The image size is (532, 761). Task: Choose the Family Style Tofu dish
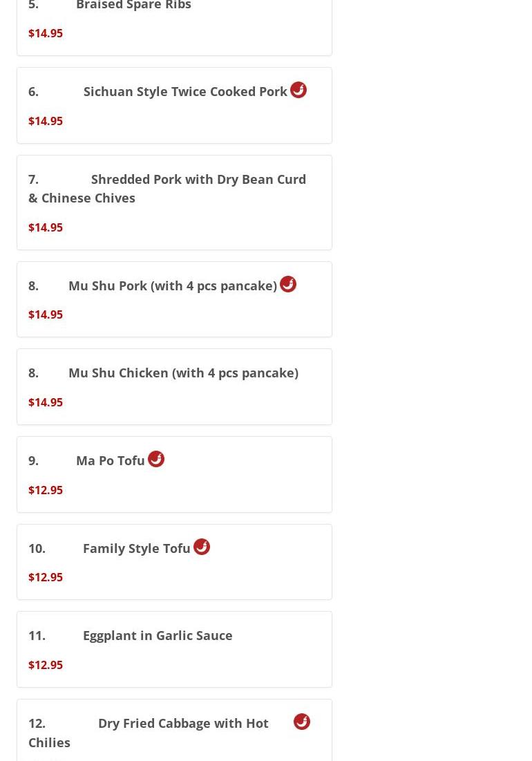175,562
